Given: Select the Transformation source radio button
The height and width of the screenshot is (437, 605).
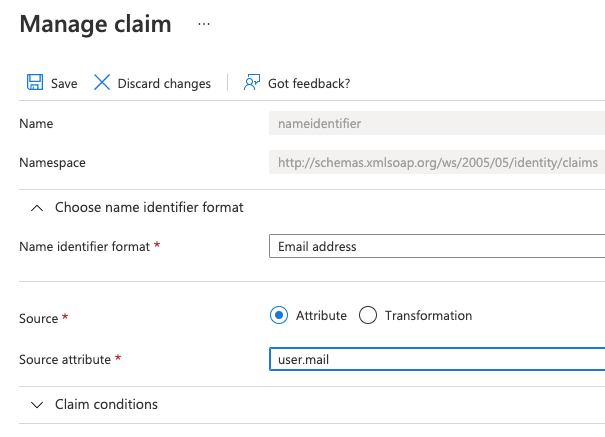Looking at the screenshot, I should pos(367,315).
